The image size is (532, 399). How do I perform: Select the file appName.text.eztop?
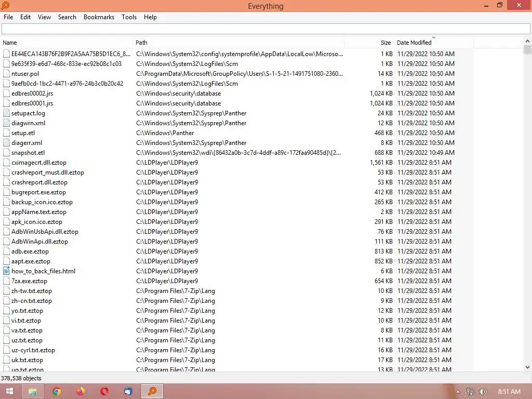coord(39,212)
